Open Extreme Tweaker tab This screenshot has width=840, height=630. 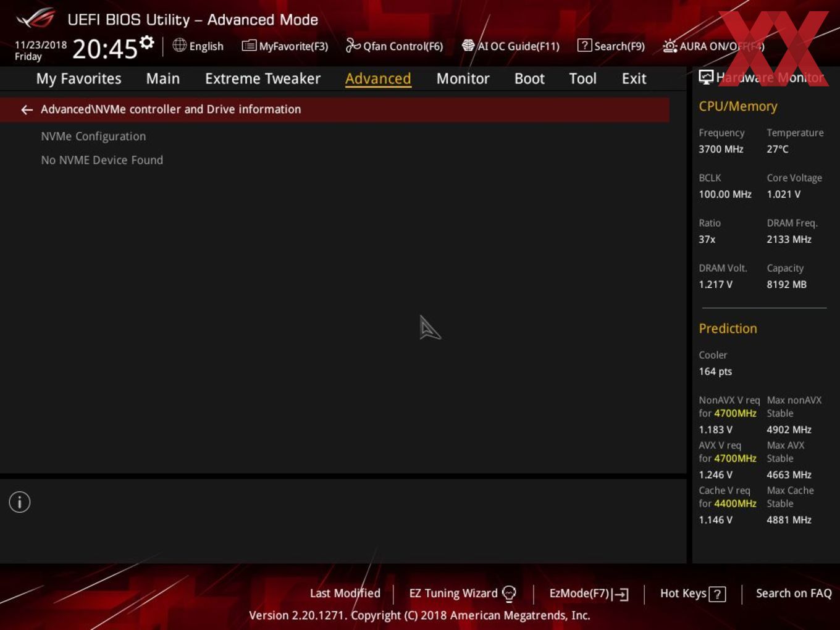[x=262, y=79]
